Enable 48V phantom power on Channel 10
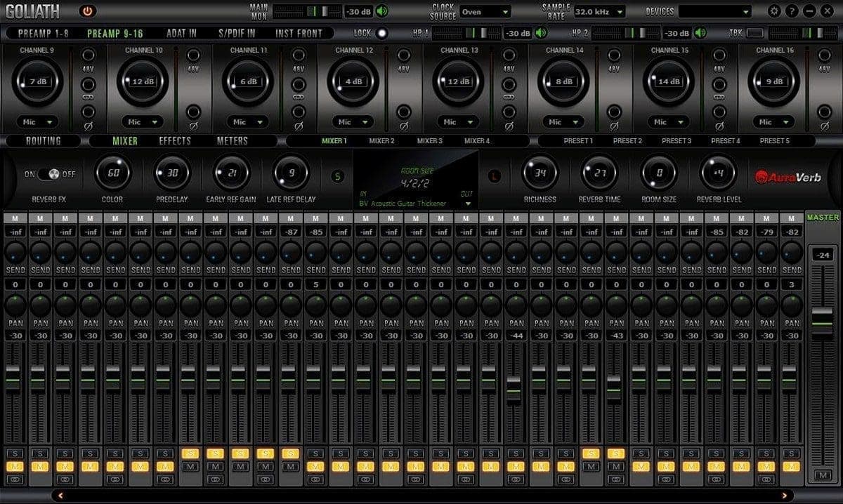Image resolution: width=843 pixels, height=504 pixels. click(193, 55)
